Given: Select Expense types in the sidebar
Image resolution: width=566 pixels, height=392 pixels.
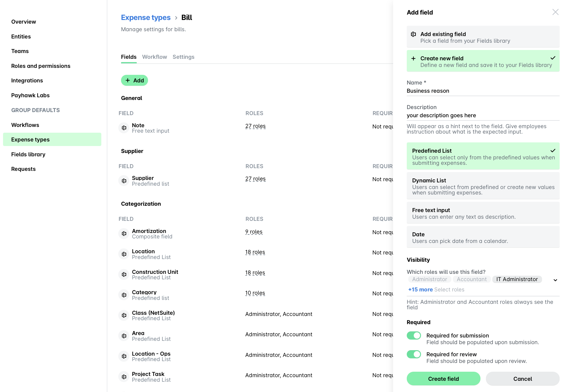Looking at the screenshot, I should pyautogui.click(x=52, y=139).
